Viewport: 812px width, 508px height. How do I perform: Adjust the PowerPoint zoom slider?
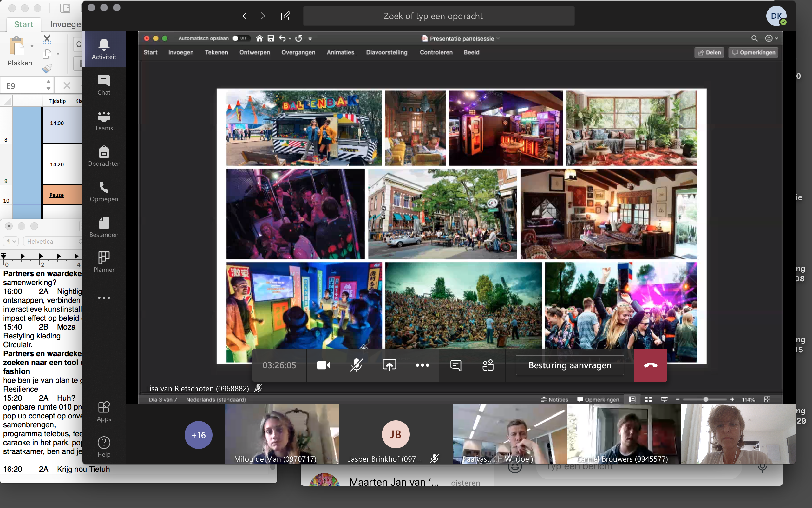[706, 399]
